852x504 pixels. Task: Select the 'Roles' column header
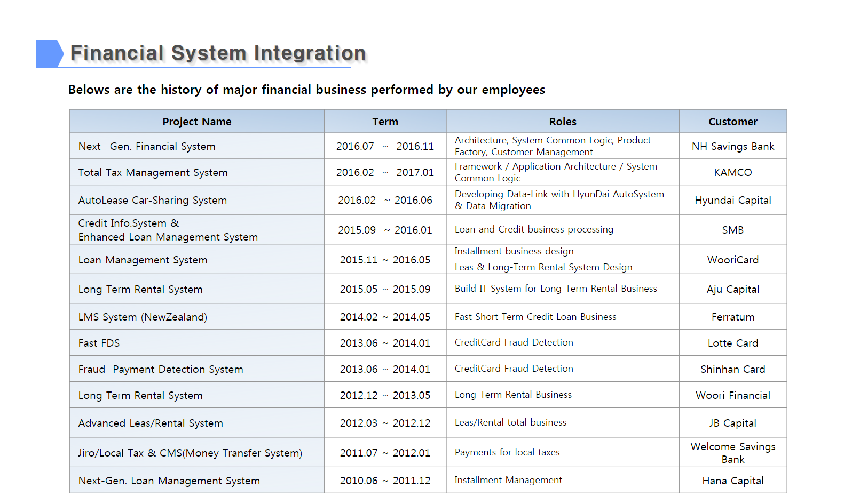563,122
